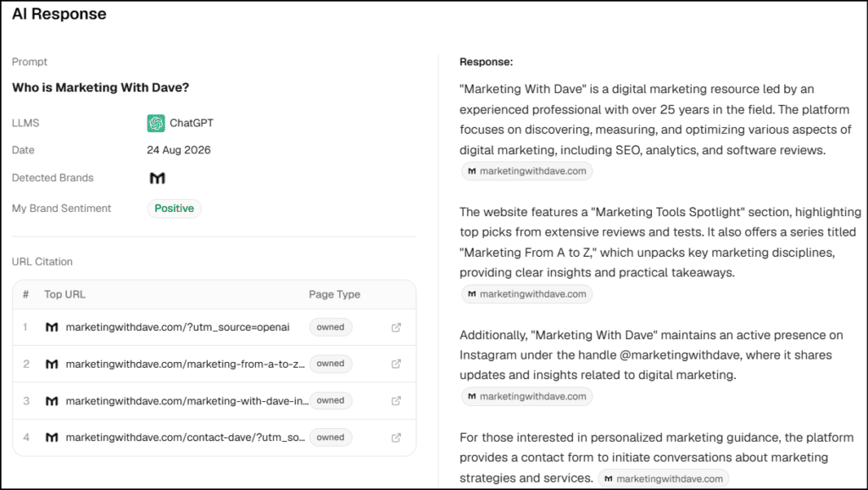Open citation chip after the Instagram paragraph
868x490 pixels.
click(x=527, y=397)
